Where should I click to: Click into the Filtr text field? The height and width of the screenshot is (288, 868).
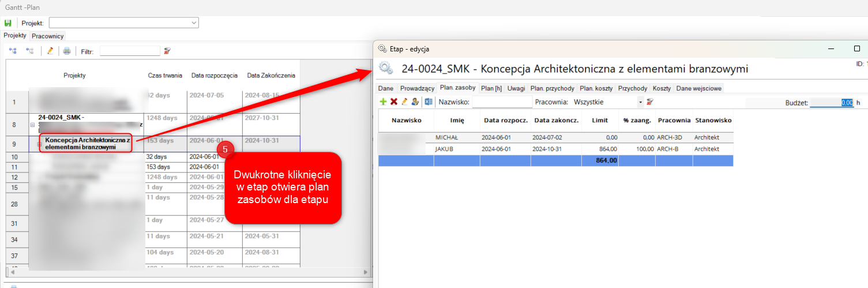pos(130,51)
